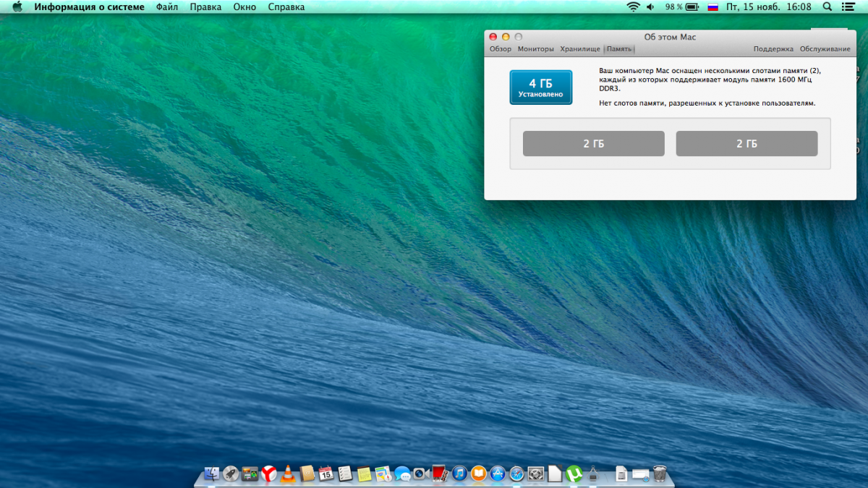Switch to the Хранилище tab
Image resolution: width=868 pixels, height=488 pixels.
580,49
